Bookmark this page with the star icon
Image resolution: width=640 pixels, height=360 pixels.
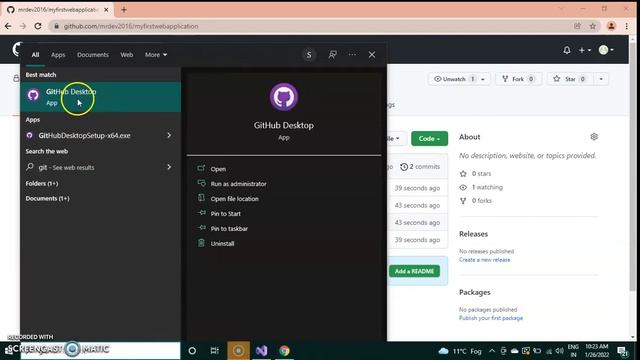tap(593, 26)
